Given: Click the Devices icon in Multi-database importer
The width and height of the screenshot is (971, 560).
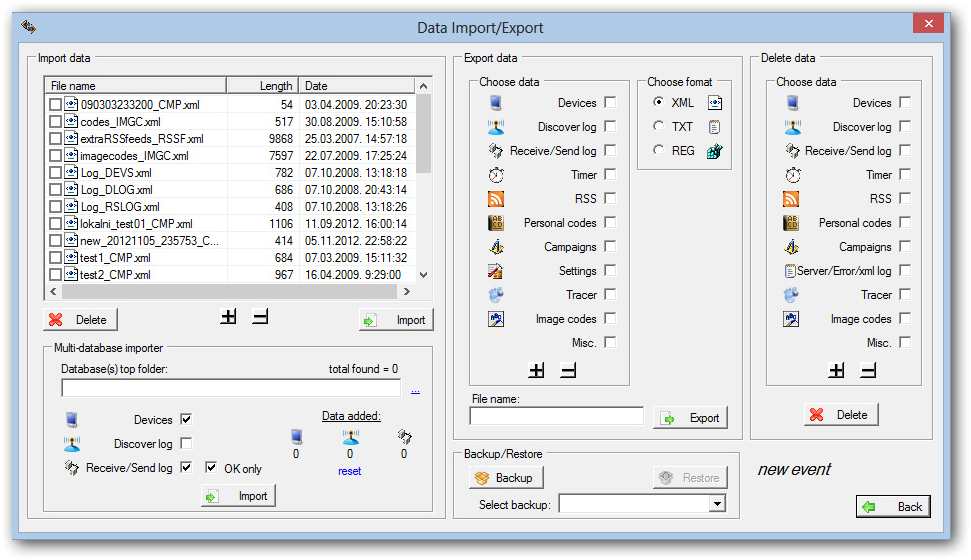Looking at the screenshot, I should tap(72, 420).
